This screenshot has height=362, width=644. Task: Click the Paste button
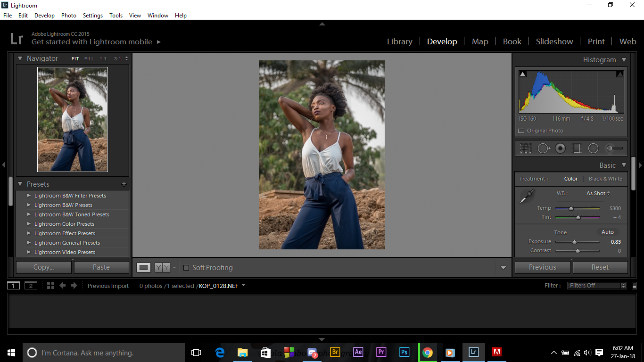coord(101,267)
